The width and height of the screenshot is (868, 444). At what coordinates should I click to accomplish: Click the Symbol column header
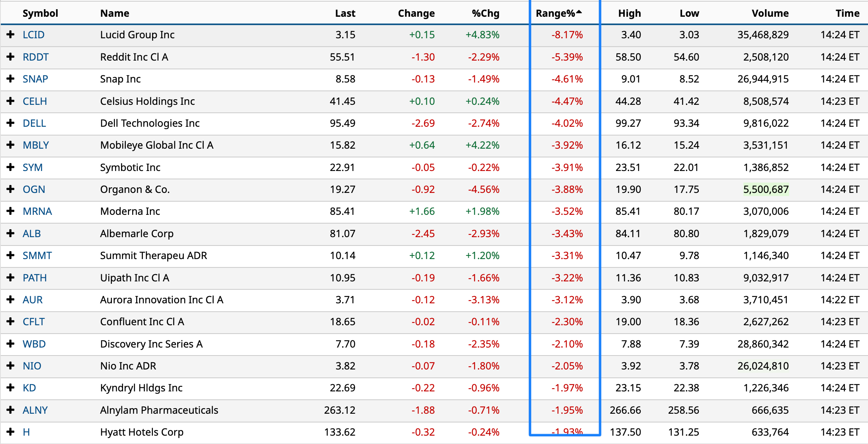click(40, 14)
